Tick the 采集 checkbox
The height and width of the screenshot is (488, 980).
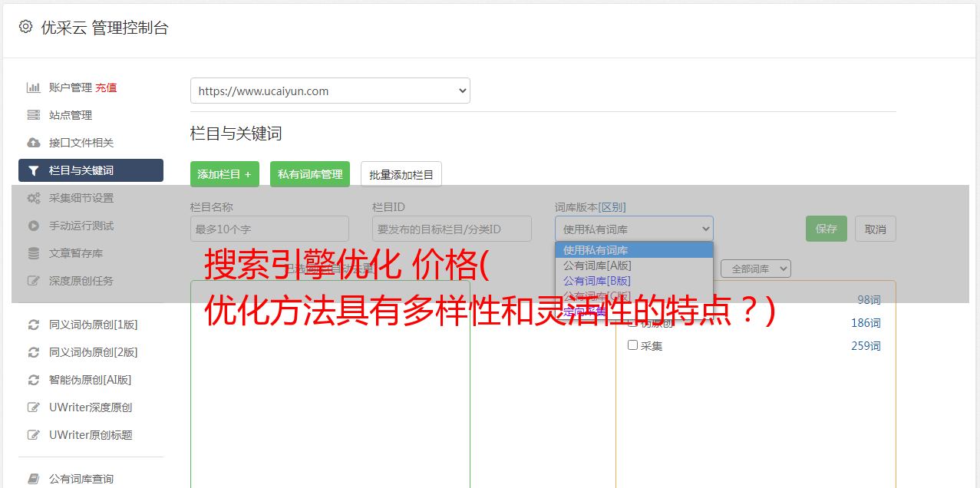(632, 345)
